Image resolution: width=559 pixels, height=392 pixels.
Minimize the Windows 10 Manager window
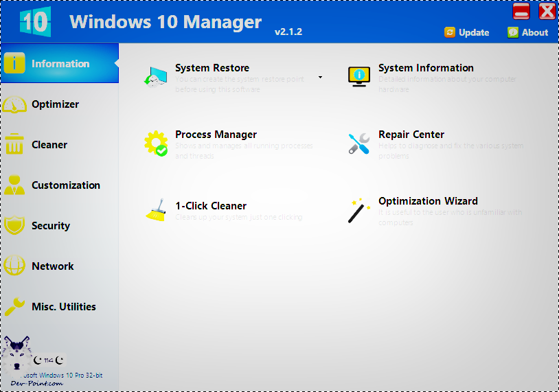point(521,11)
